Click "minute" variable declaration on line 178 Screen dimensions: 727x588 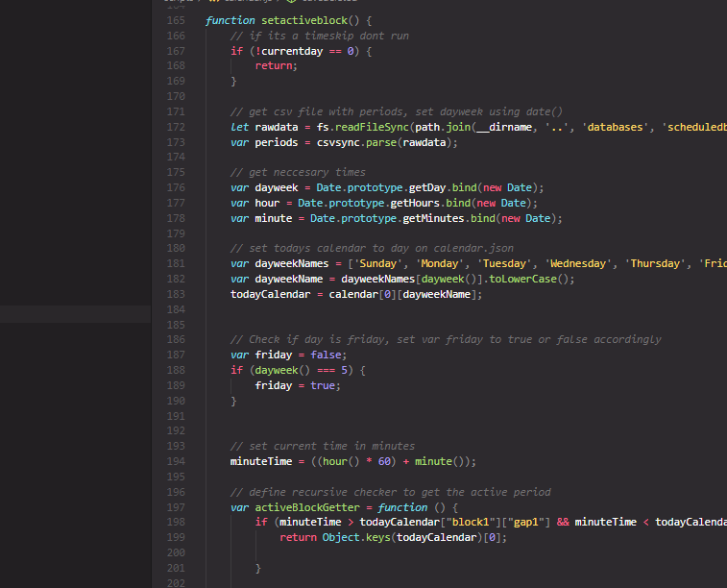coord(274,218)
